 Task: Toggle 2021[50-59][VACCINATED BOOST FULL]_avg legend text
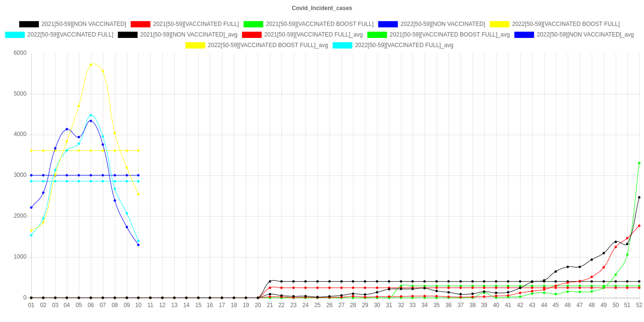449,35
